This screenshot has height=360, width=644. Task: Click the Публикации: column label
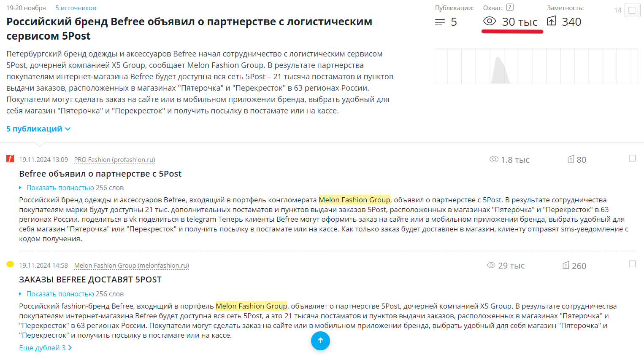(455, 8)
